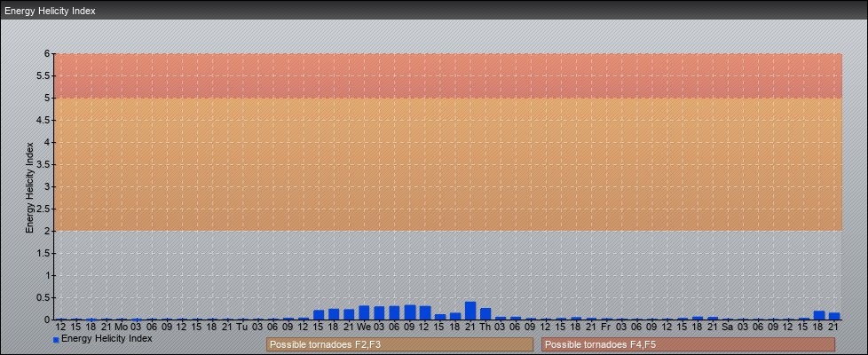Click the Energy Helicity Index window title

coord(50,12)
